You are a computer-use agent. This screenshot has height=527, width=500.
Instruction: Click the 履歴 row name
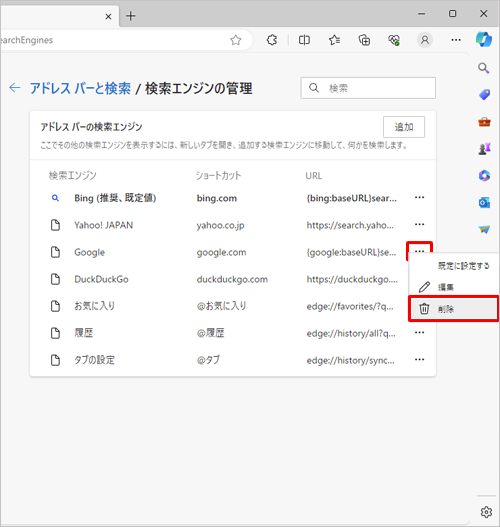point(84,333)
